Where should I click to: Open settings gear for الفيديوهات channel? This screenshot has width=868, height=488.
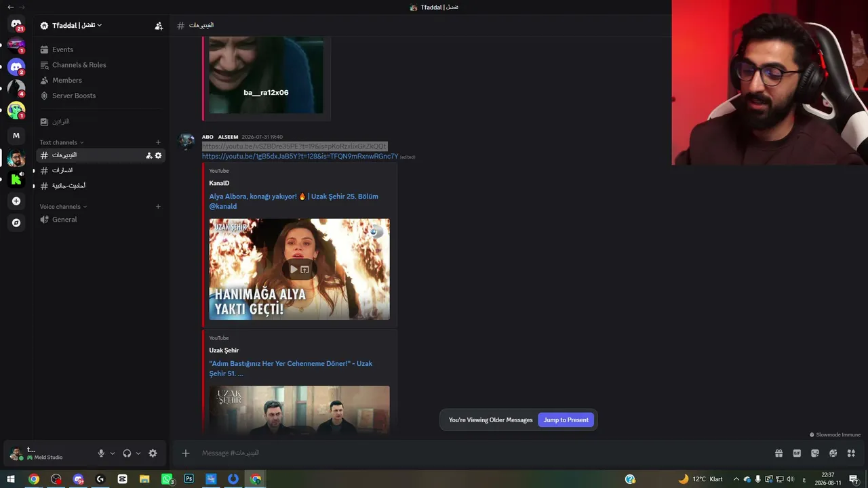point(158,155)
